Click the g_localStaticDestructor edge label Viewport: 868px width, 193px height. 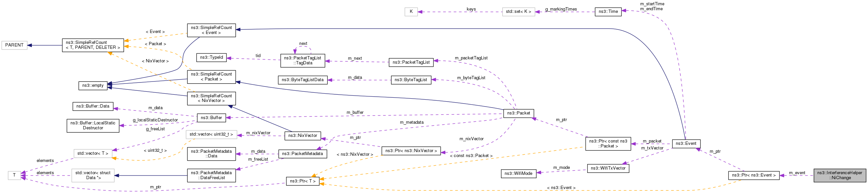click(155, 120)
